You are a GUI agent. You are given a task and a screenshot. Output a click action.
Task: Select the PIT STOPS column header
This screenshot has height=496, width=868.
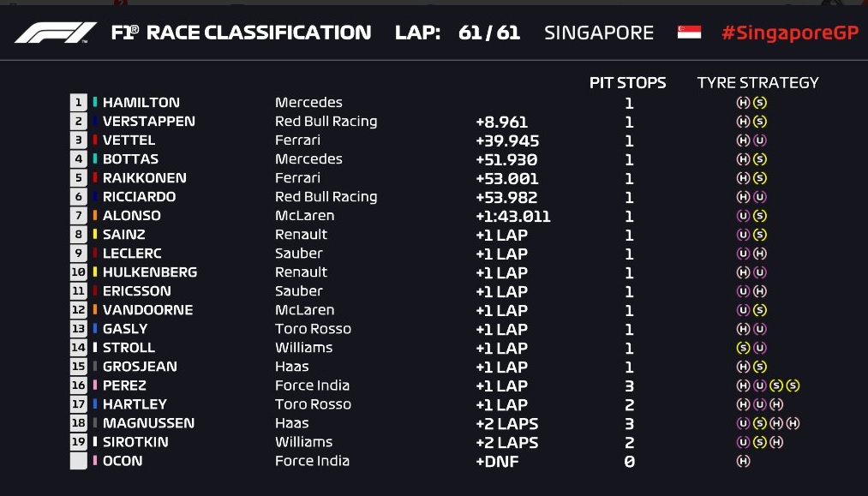coord(628,83)
